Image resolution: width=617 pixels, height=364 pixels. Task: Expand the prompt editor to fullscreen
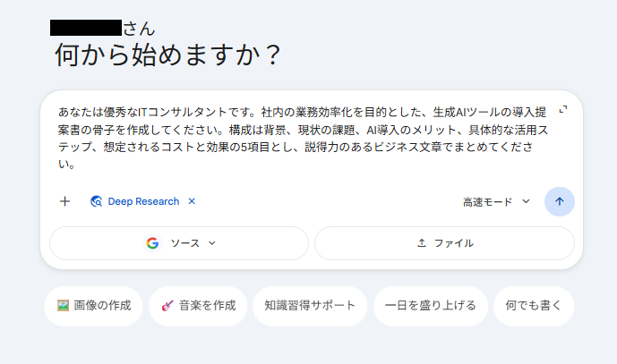[563, 109]
